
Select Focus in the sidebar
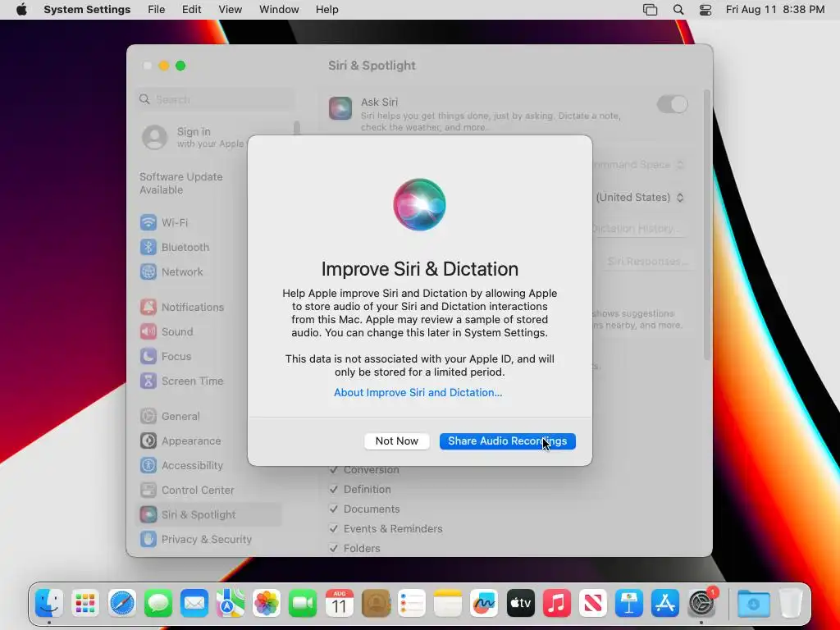[209, 356]
